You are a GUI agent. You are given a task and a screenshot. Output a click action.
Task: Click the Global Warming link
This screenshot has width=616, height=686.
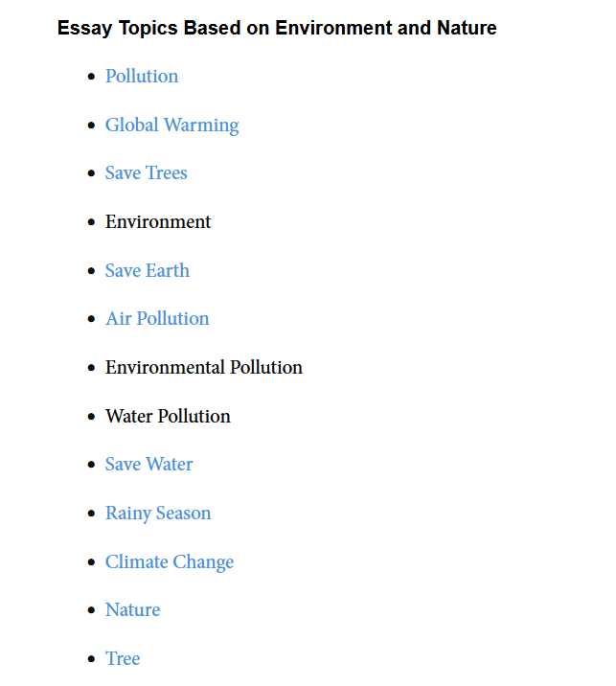[x=171, y=126]
